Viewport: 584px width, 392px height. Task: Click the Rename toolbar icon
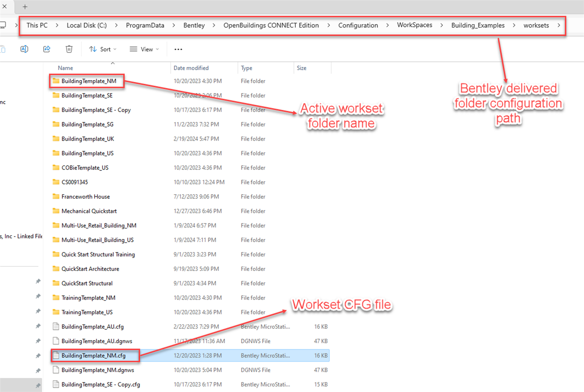[x=24, y=49]
